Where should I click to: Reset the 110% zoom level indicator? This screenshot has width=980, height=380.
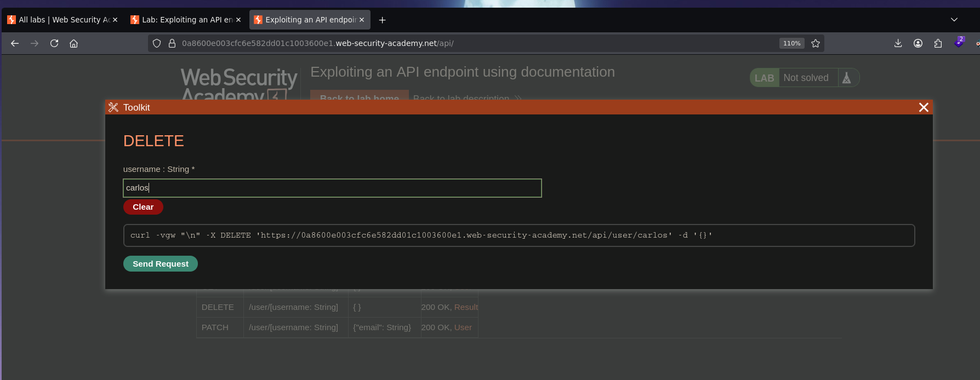tap(791, 43)
